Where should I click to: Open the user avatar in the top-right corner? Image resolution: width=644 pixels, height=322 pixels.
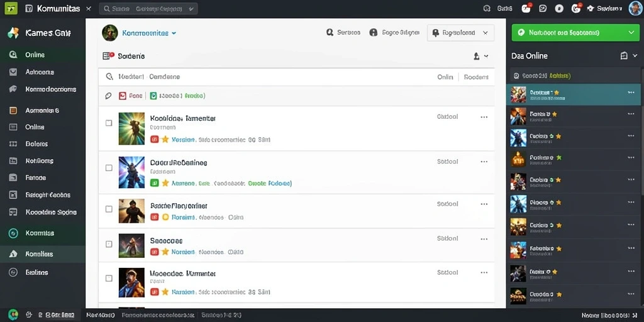[x=635, y=8]
